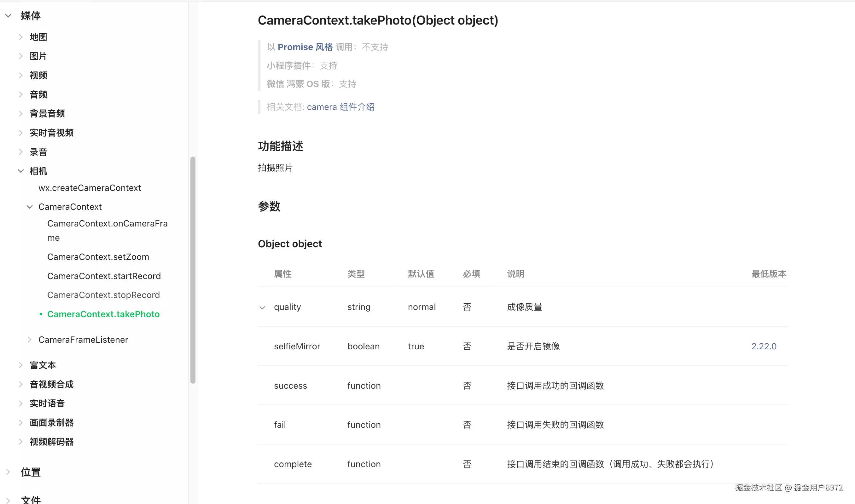Expand the 地图 tree item

[21, 37]
